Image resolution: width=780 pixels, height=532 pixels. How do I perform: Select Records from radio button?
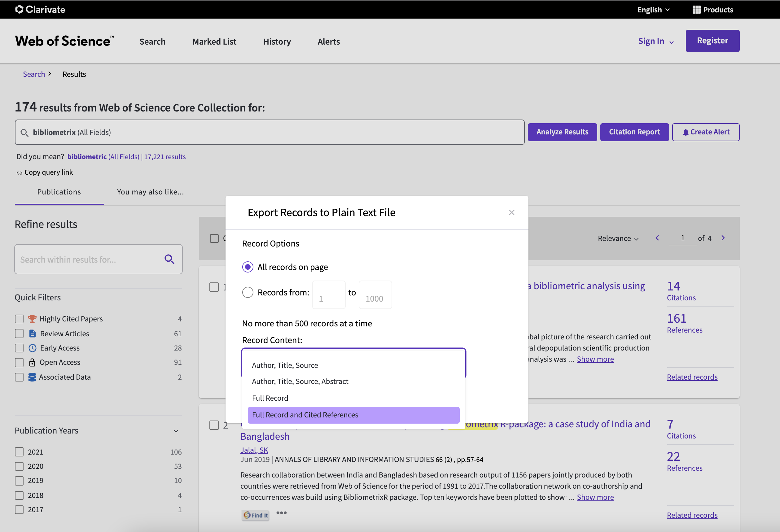point(248,292)
